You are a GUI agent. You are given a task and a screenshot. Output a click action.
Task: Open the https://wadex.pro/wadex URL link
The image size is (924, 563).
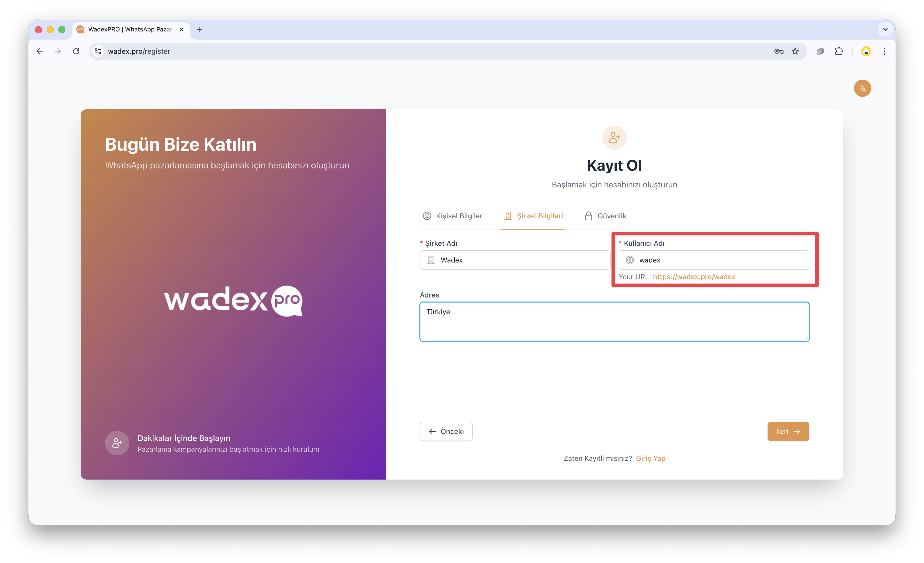[x=694, y=277]
